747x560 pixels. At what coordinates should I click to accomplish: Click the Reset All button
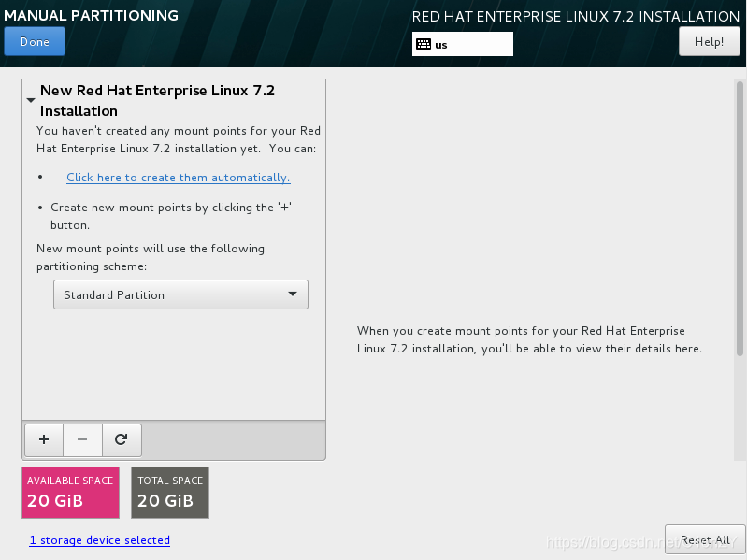705,540
